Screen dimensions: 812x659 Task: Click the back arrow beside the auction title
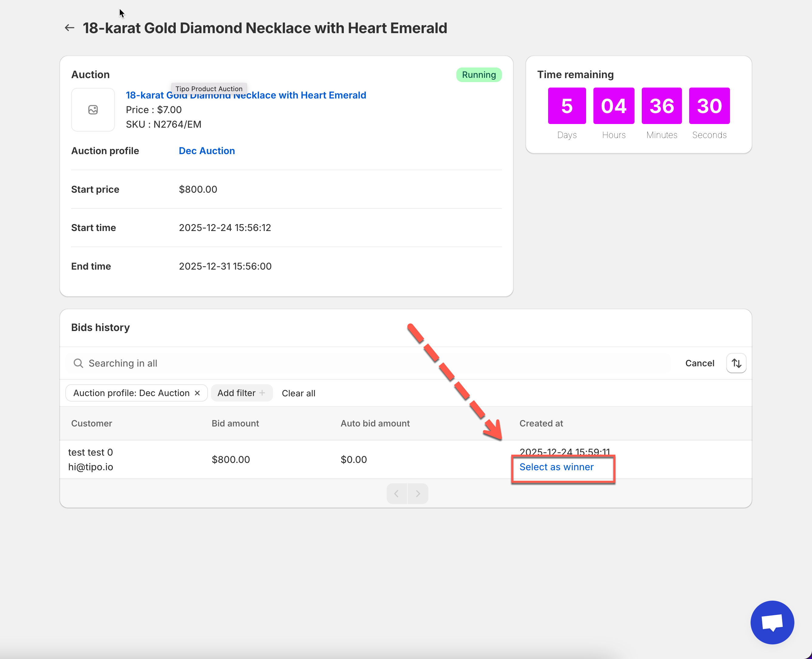point(70,28)
